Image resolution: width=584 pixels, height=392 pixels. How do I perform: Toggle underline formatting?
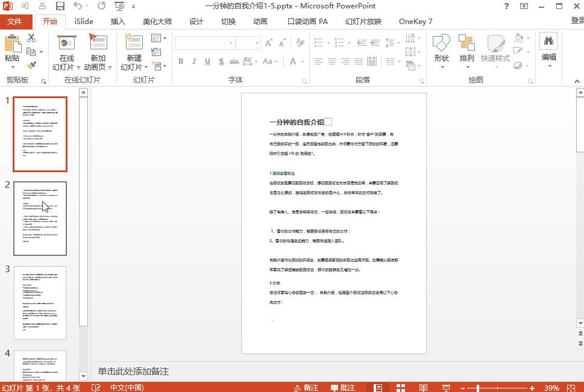click(x=207, y=61)
